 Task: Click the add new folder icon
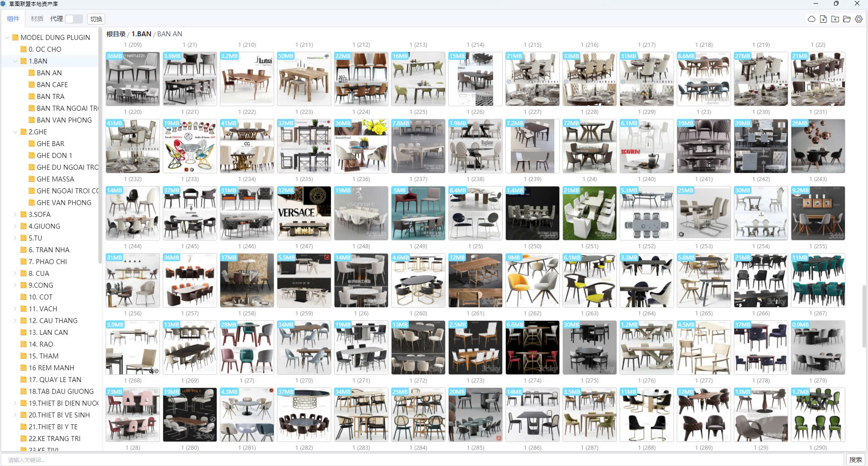pyautogui.click(x=835, y=19)
